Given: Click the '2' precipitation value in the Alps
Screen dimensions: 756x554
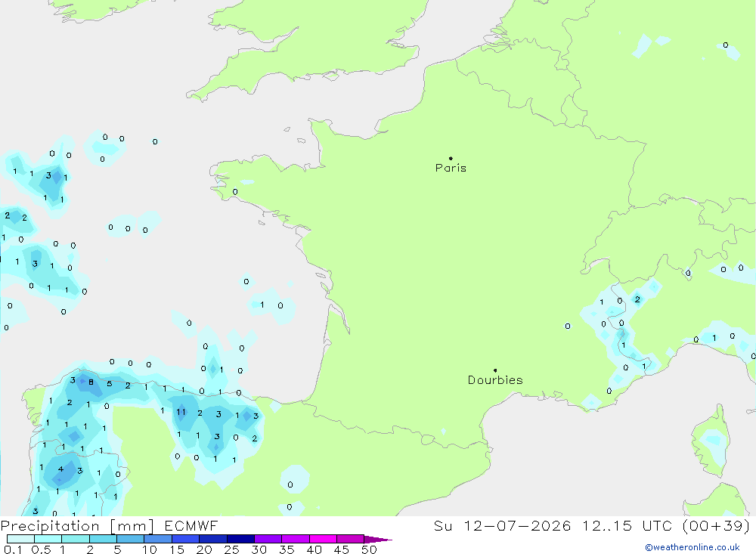Looking at the screenshot, I should point(637,299).
